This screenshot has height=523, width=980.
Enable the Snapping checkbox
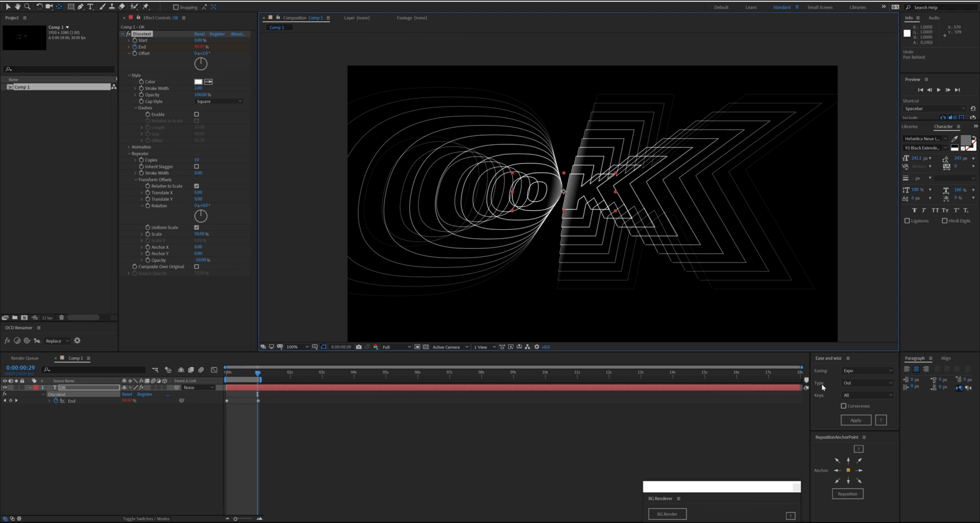coord(176,7)
